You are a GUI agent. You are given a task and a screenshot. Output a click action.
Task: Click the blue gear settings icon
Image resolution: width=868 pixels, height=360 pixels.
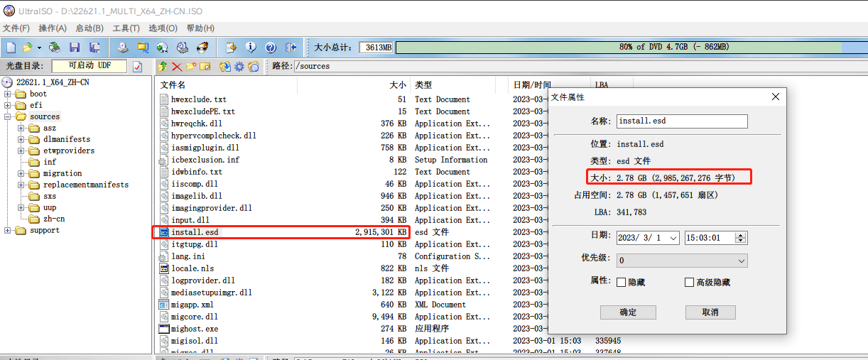coord(239,66)
